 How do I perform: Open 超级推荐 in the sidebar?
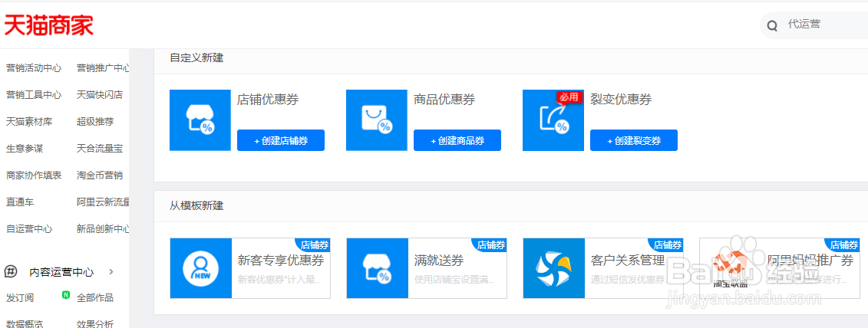(95, 121)
